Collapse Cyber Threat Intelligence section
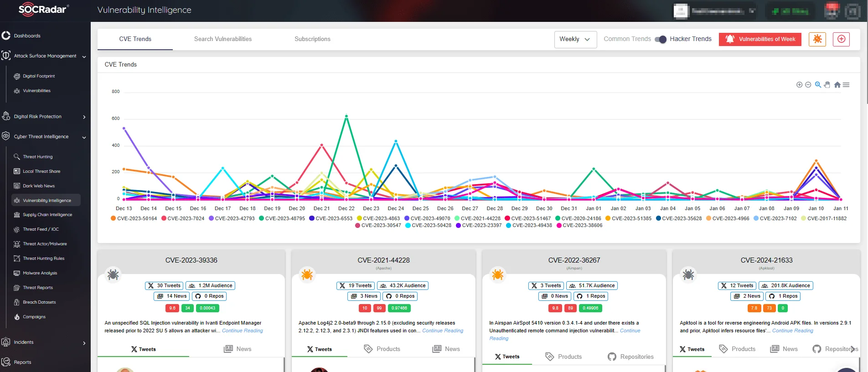The height and width of the screenshot is (372, 868). pos(84,137)
